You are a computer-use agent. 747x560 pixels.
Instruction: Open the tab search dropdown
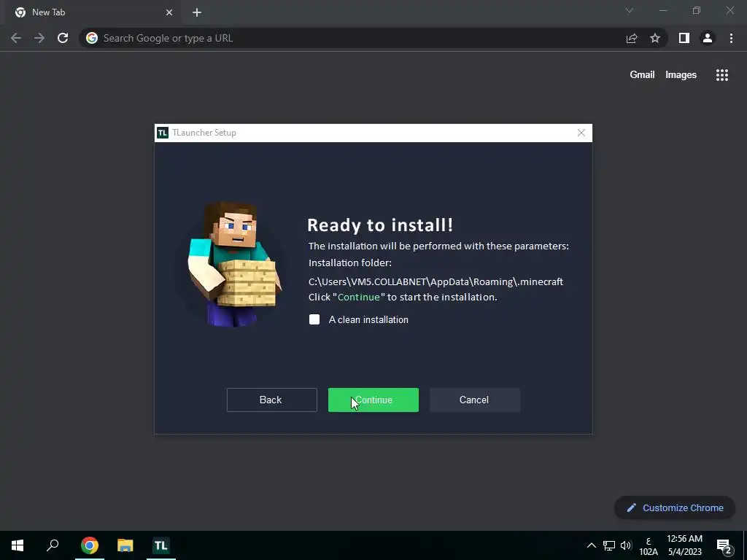pyautogui.click(x=630, y=10)
